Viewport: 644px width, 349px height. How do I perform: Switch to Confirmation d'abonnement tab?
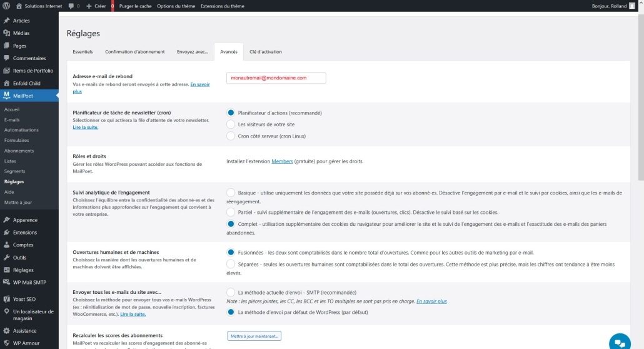(x=134, y=52)
